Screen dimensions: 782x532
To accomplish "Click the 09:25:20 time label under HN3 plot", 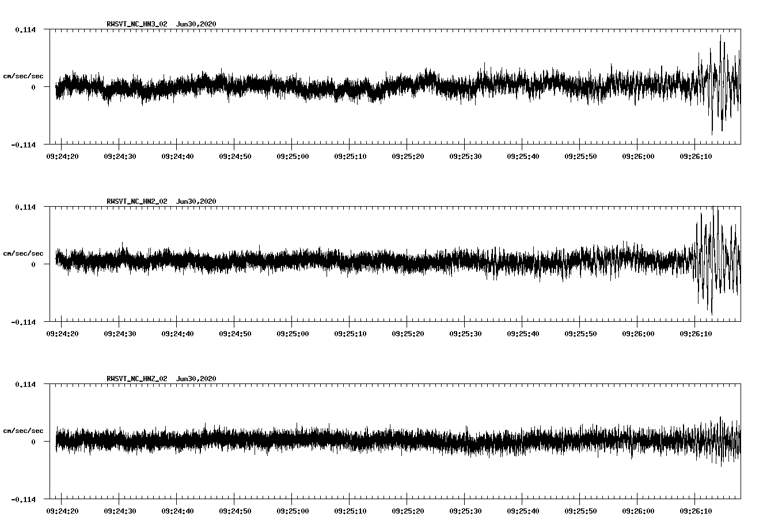I will [x=408, y=156].
